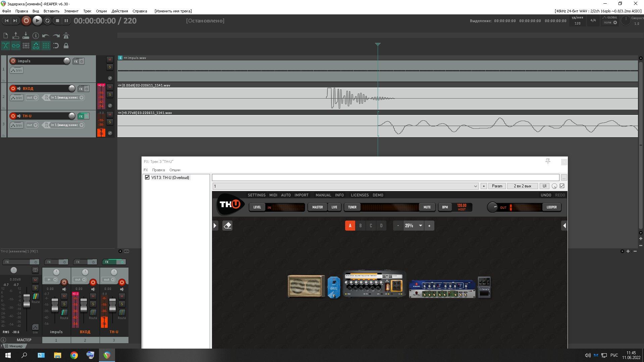Open TH-U zoom 25% dropdown
Viewport: 644px width, 362px height.
[420, 226]
